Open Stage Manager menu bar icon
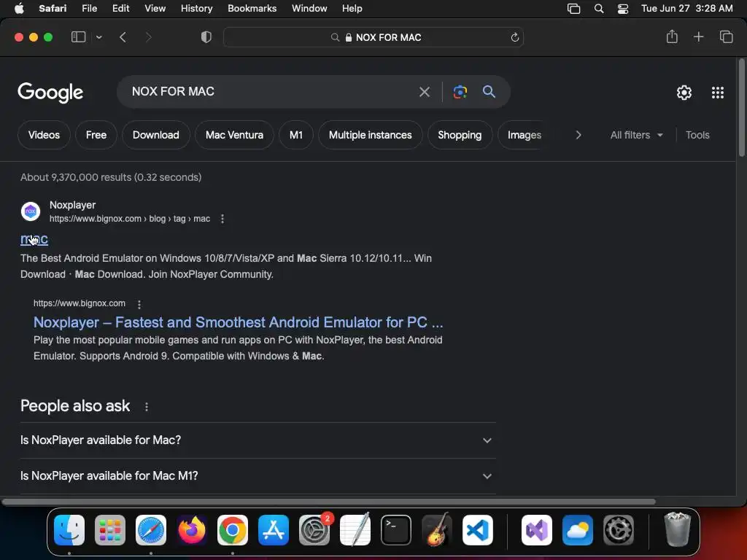This screenshot has height=560, width=747. coord(573,9)
